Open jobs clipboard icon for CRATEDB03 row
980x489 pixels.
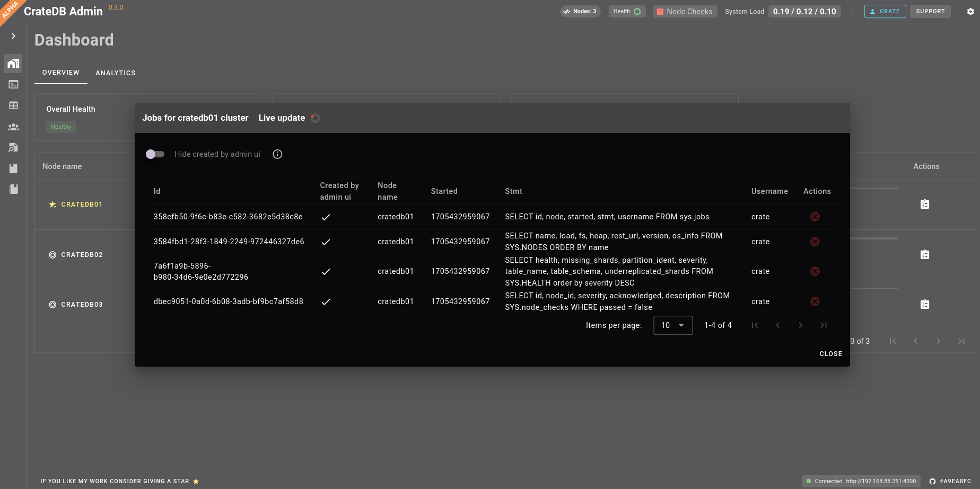pos(925,305)
